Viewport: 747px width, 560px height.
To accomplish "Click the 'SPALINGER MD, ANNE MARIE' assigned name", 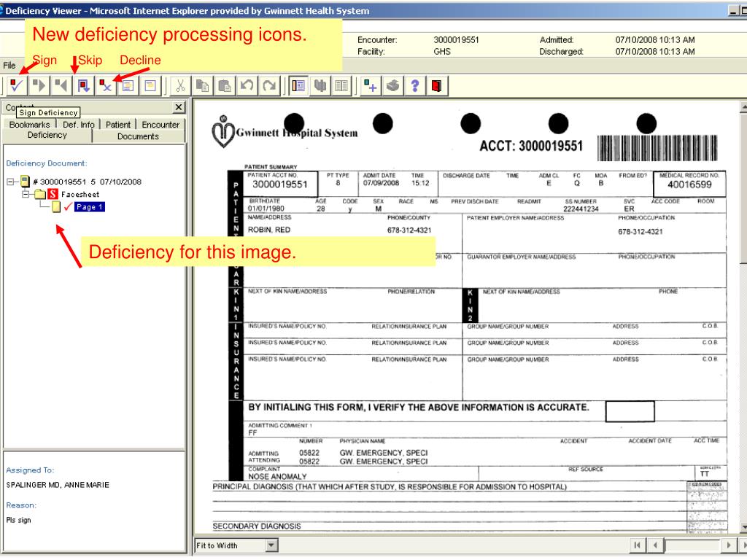I will (58, 485).
